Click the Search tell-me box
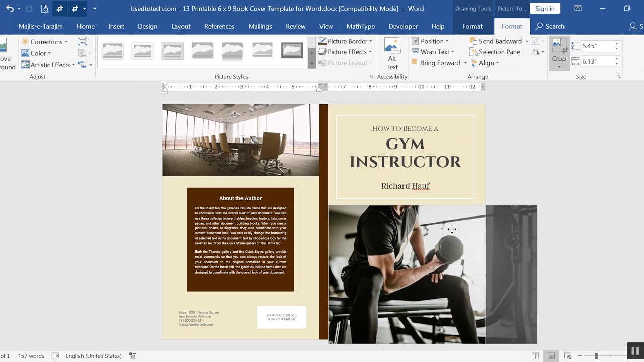This screenshot has width=644, height=362. click(x=550, y=26)
